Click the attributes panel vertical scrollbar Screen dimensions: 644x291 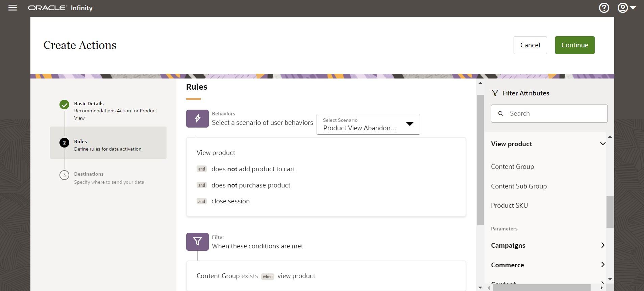click(x=610, y=211)
